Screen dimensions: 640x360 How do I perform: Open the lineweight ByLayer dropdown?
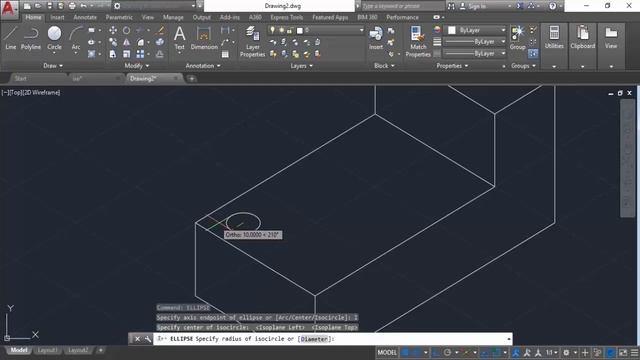[x=475, y=42]
